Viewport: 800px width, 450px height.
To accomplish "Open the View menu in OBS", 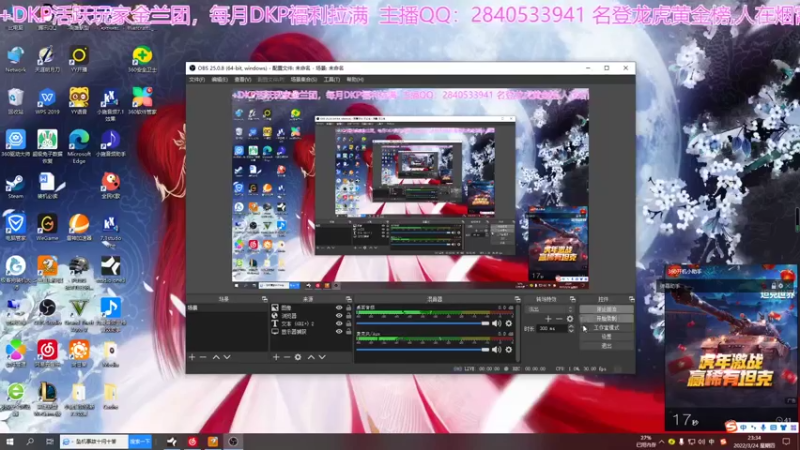I will (243, 80).
